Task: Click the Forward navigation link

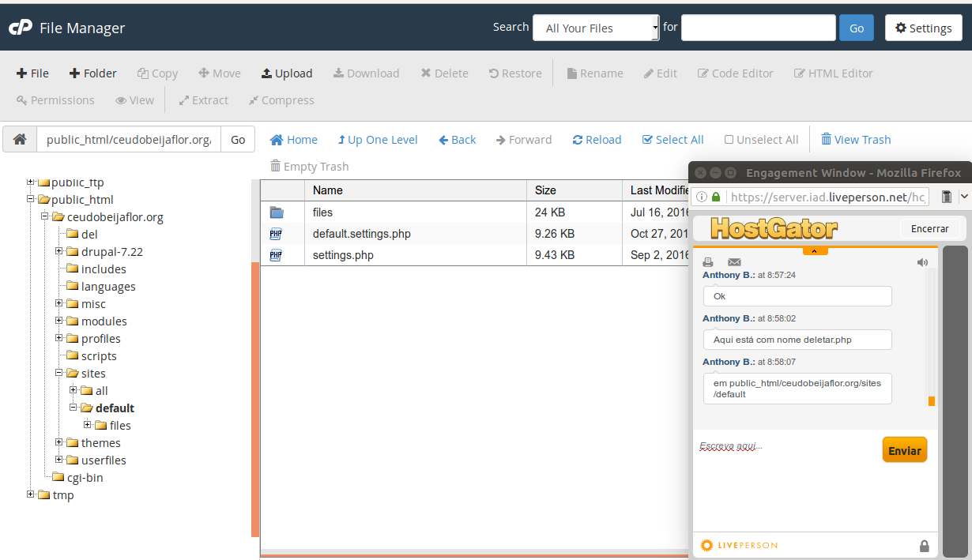Action: [524, 140]
